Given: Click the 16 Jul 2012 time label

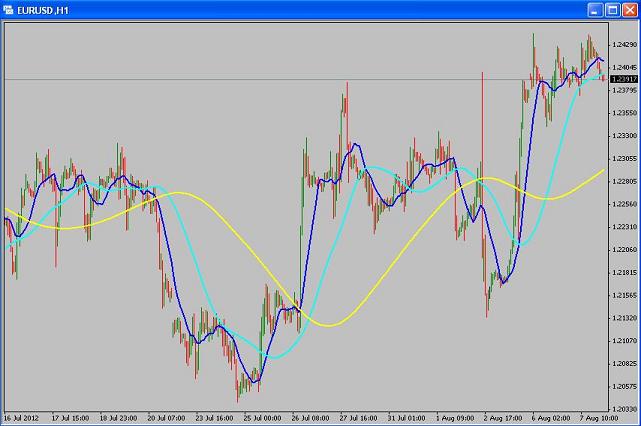Looking at the screenshot, I should coord(21,418).
